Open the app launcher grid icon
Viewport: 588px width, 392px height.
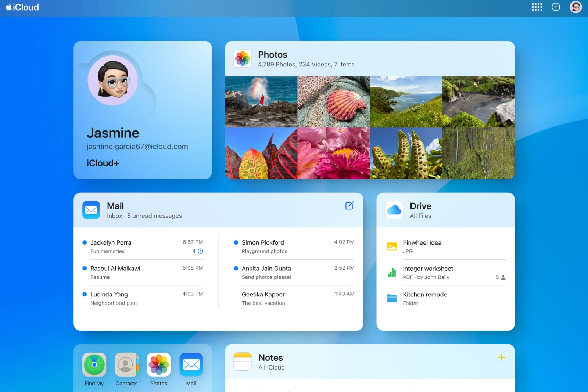click(537, 7)
